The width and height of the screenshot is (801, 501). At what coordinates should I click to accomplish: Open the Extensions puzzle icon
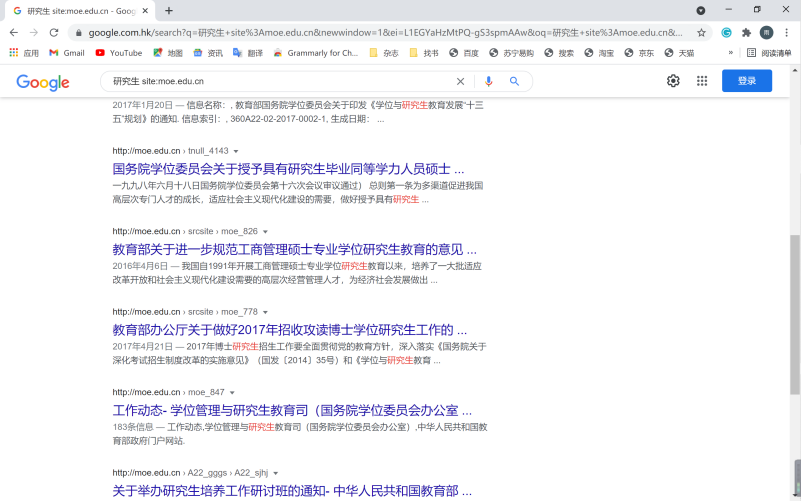746,33
